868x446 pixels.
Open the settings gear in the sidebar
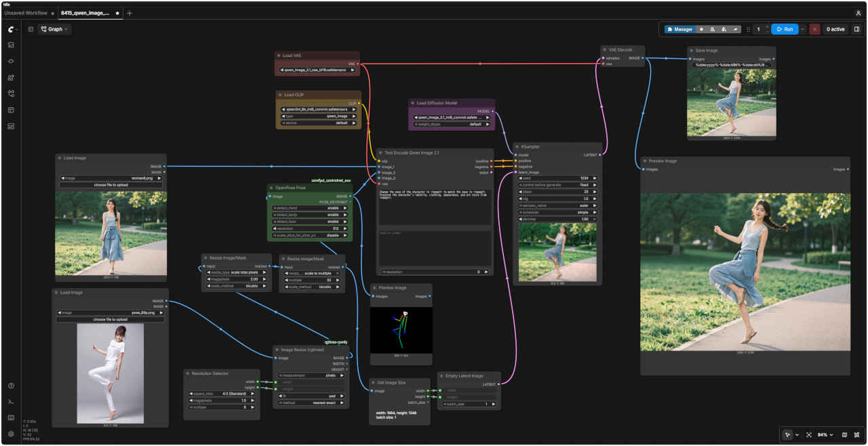(x=11, y=434)
